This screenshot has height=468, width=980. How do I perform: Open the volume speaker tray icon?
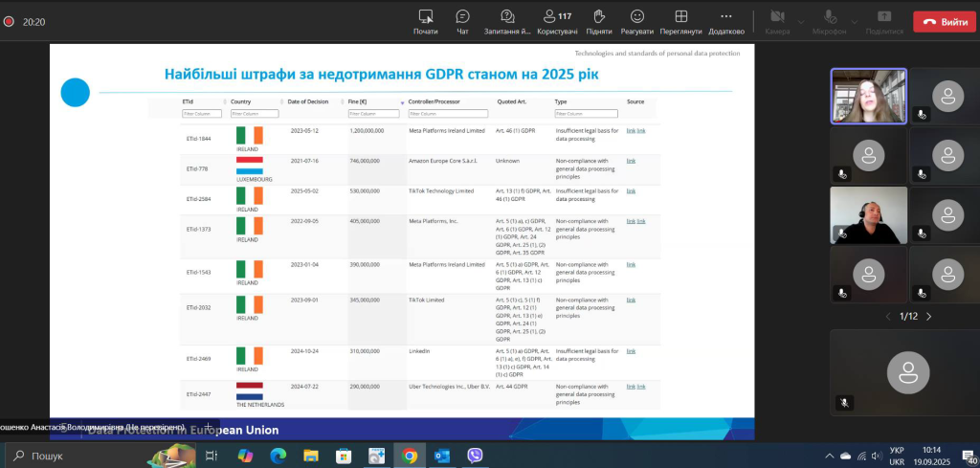(x=877, y=457)
